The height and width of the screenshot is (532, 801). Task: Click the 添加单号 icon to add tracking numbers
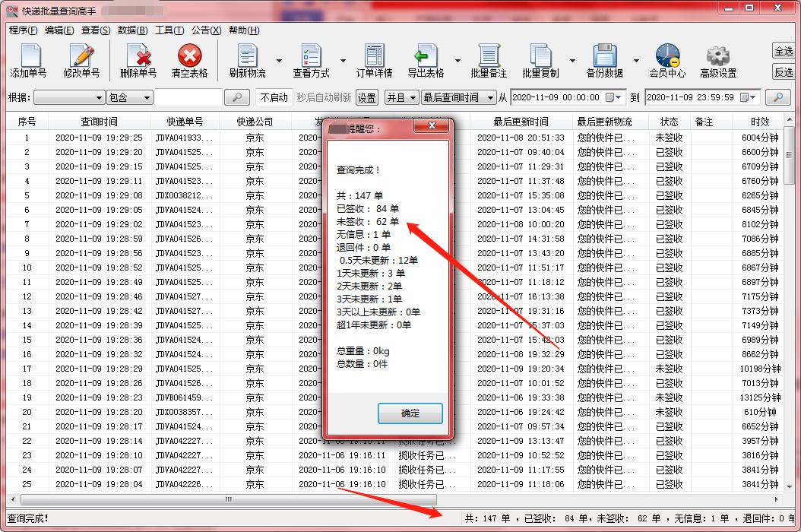click(x=28, y=59)
